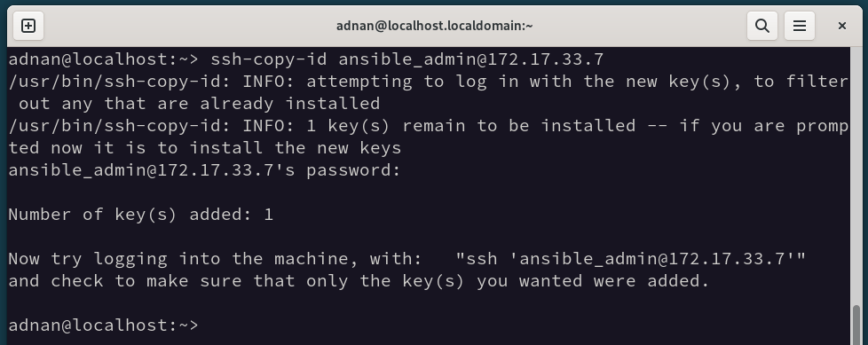Image resolution: width=868 pixels, height=345 pixels.
Task: Click the scrollbar track above the thumb
Action: [856, 176]
